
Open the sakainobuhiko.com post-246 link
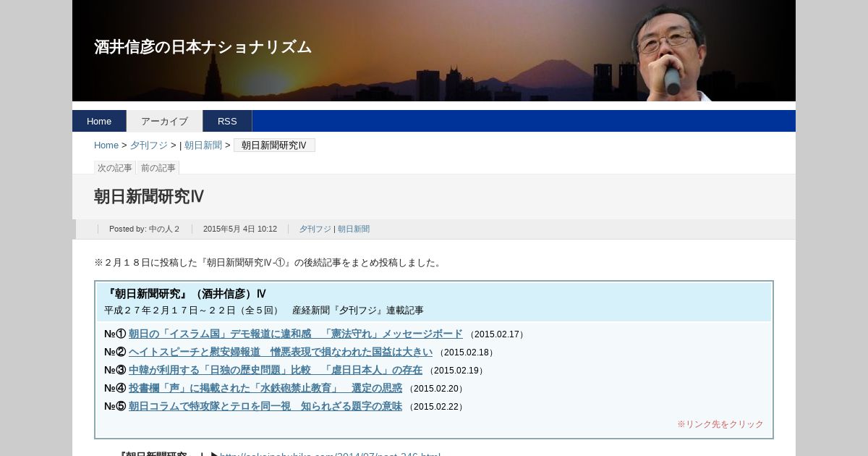330,453
